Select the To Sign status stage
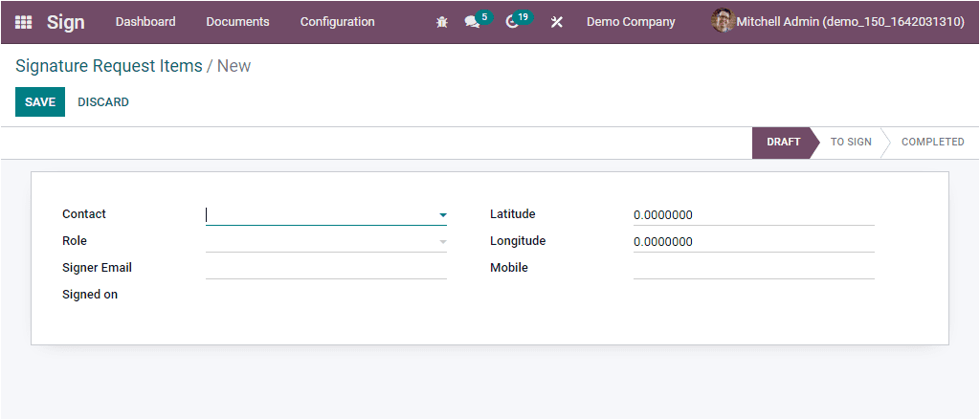 [x=851, y=142]
